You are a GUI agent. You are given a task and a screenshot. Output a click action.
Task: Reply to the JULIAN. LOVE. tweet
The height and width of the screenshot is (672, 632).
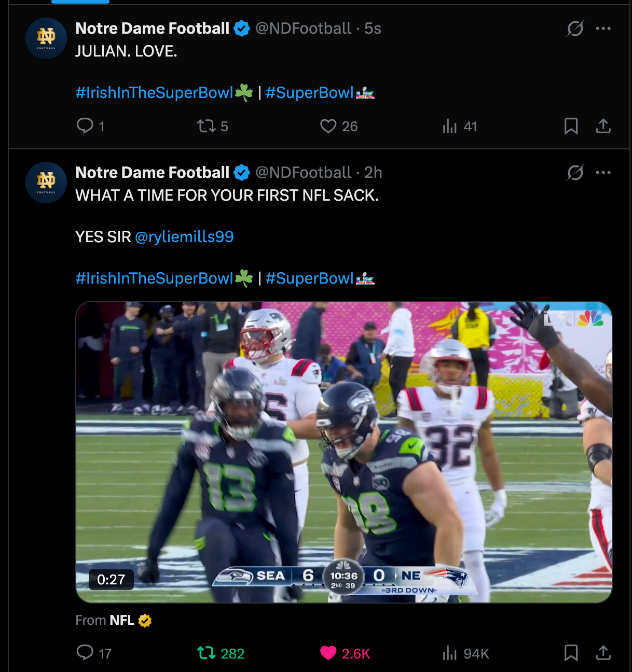click(x=85, y=126)
